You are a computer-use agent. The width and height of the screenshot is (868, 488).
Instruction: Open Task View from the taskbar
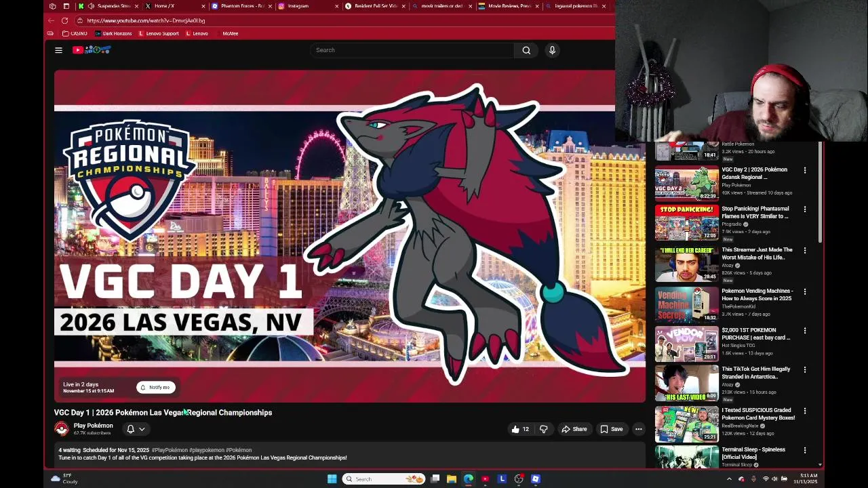(x=435, y=479)
